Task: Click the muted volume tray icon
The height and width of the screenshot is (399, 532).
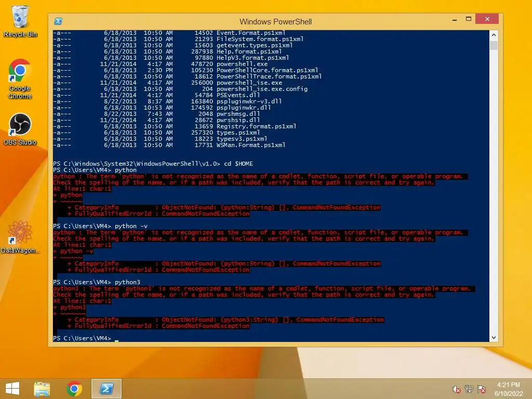Action: tap(456, 389)
